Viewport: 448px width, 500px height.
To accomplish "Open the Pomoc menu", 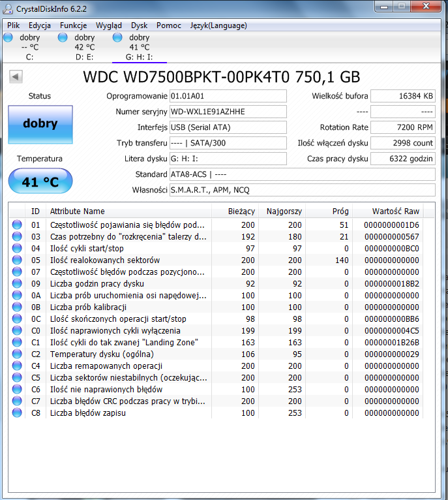I will [x=168, y=25].
